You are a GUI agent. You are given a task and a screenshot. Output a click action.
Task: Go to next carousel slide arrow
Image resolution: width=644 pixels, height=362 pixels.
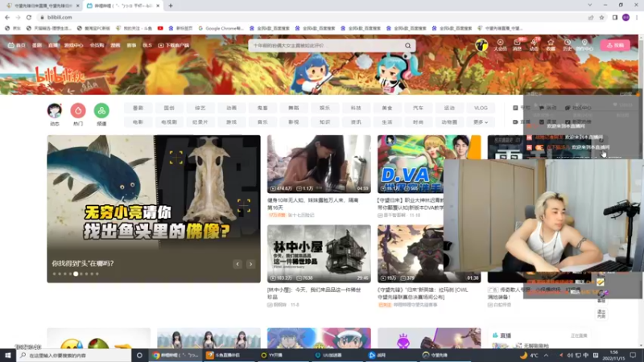click(250, 264)
